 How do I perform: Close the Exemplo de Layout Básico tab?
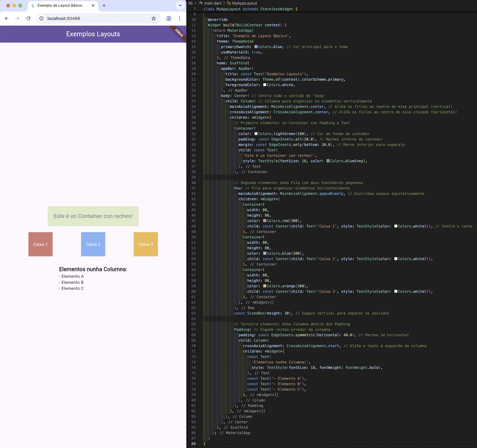coord(93,6)
